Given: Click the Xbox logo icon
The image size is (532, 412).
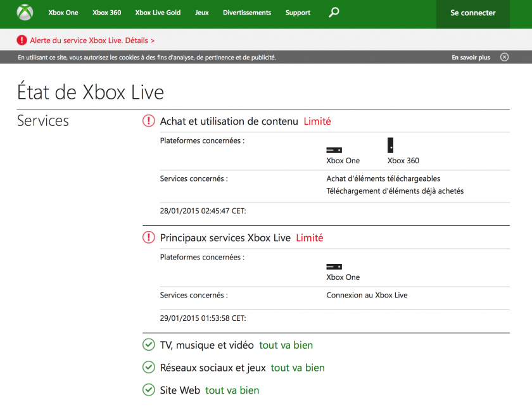Looking at the screenshot, I should click(x=24, y=12).
